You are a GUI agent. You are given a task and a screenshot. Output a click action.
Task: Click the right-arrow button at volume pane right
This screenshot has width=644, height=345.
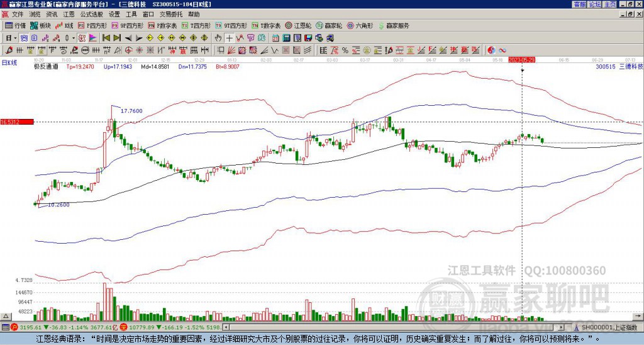coord(640,317)
